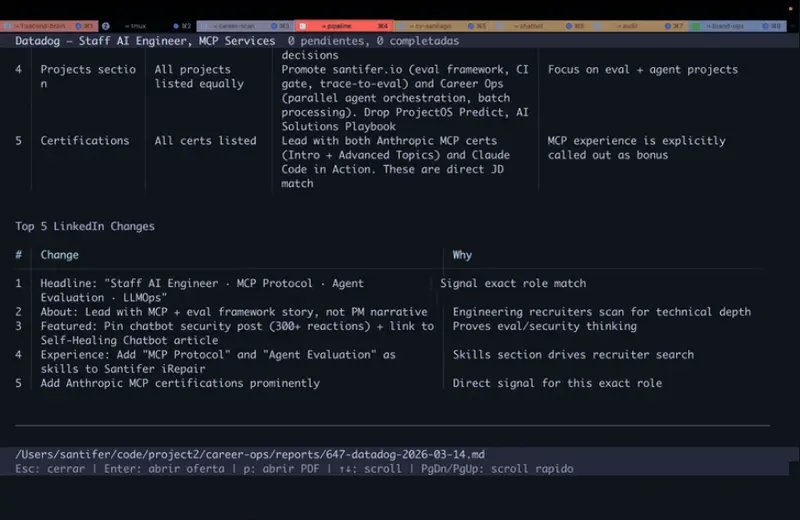Click the '#' header of LinkedIn table

click(x=18, y=255)
